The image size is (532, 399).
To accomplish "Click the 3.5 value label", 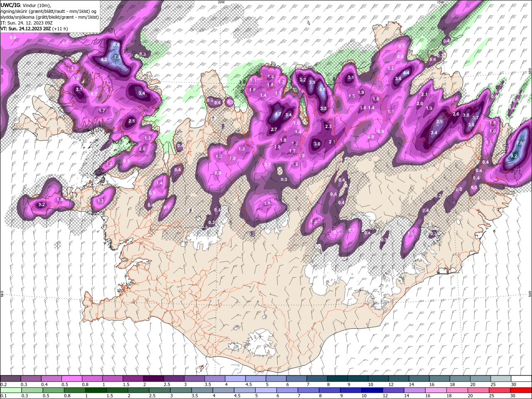I will tap(323, 108).
